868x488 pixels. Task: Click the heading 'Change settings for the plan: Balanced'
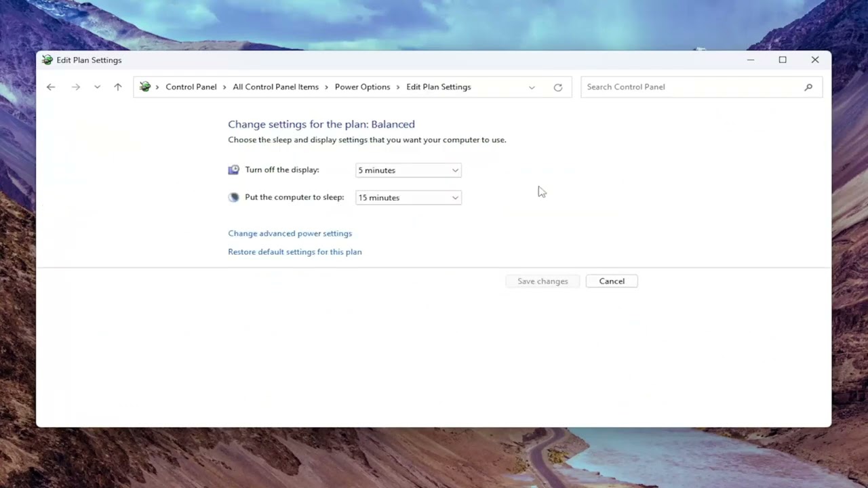coord(321,124)
